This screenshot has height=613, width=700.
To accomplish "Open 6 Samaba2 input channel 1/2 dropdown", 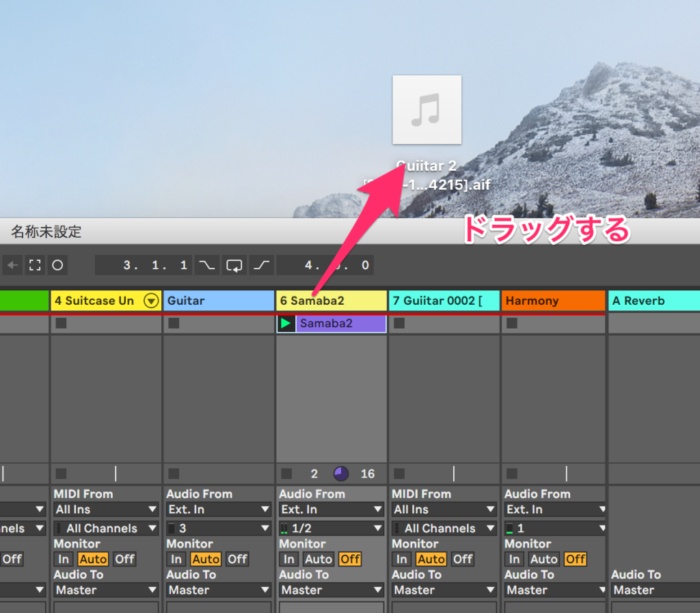I will (x=332, y=528).
